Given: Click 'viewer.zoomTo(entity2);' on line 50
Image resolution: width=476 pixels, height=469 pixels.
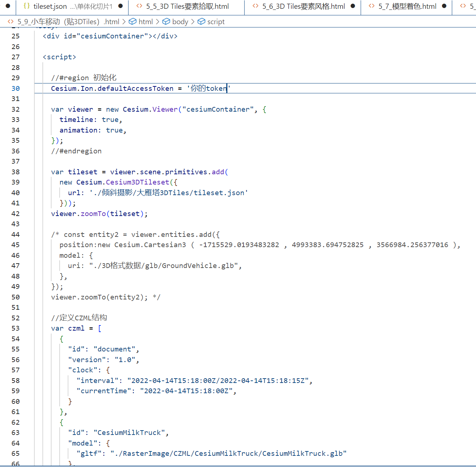Looking at the screenshot, I should pyautogui.click(x=100, y=297).
